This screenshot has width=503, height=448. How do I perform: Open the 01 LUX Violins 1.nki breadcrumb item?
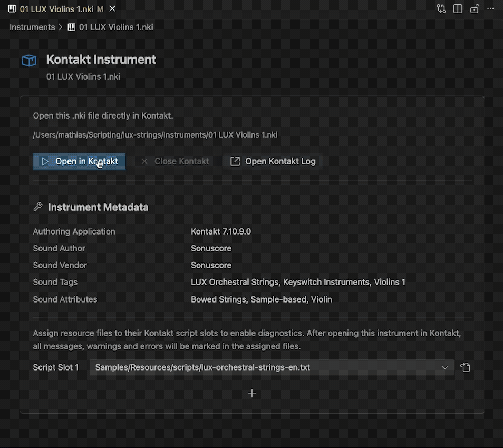[115, 27]
